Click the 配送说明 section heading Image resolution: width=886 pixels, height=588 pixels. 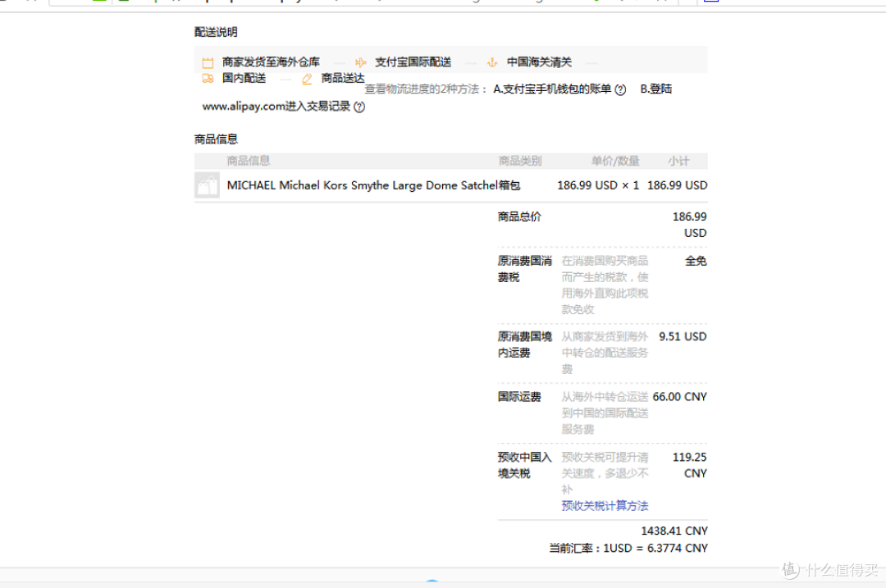pos(216,32)
